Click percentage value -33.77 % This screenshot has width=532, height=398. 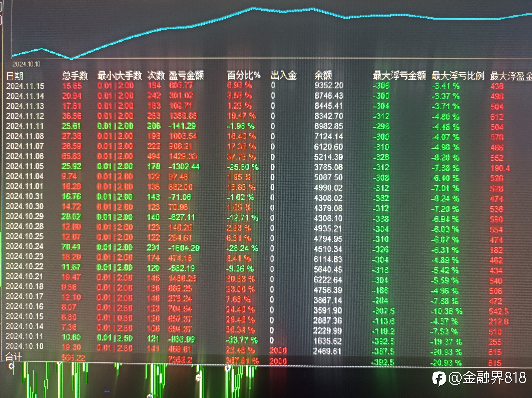[x=242, y=340]
